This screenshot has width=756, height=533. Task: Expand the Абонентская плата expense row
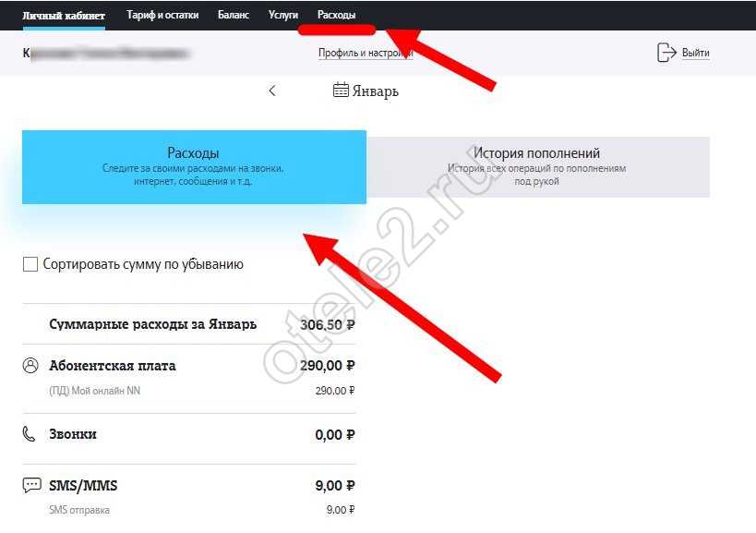pyautogui.click(x=189, y=379)
